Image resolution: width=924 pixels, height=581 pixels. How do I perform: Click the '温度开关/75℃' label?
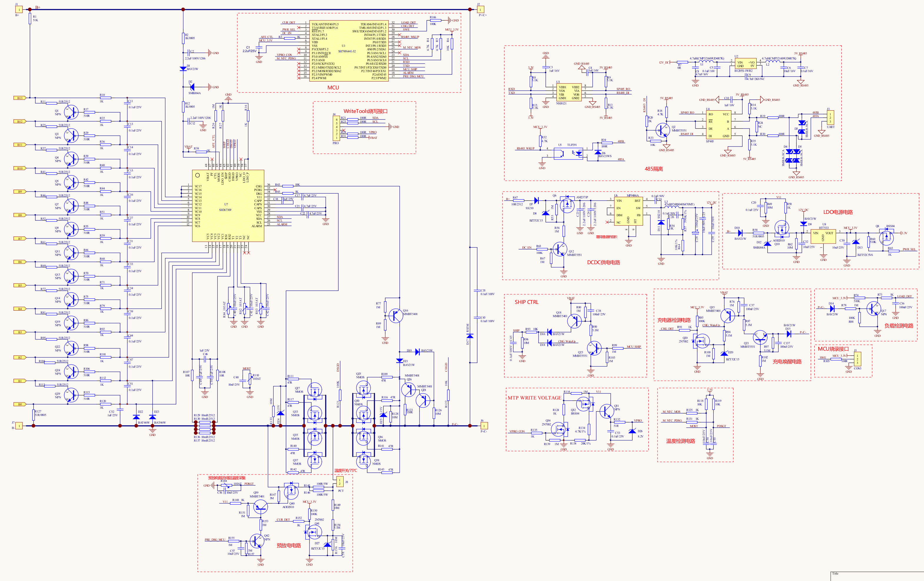click(x=345, y=470)
